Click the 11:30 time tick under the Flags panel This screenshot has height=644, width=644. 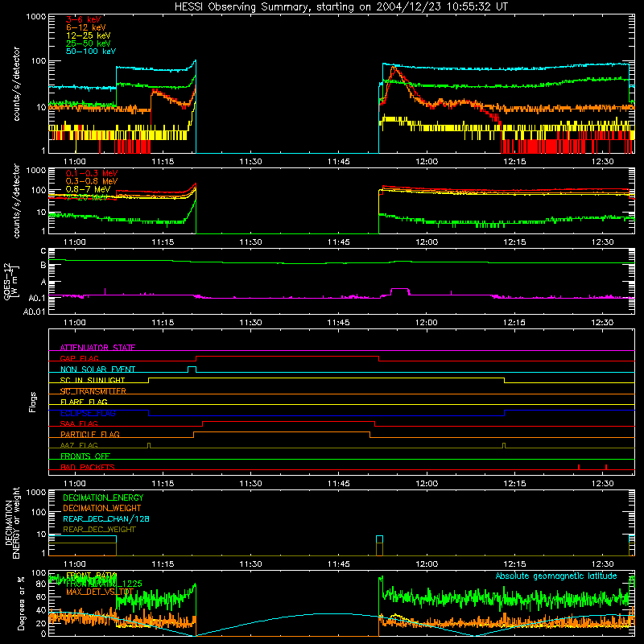(x=250, y=484)
